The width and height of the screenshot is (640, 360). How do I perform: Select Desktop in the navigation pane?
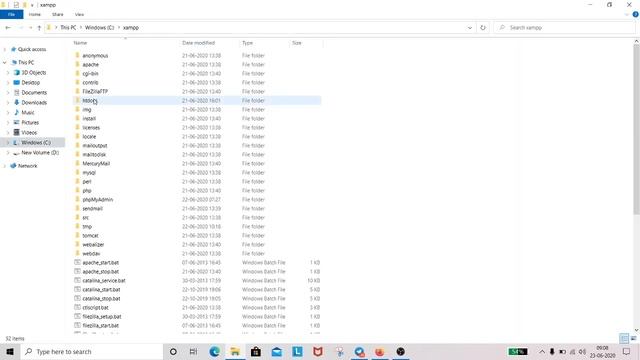pos(31,82)
